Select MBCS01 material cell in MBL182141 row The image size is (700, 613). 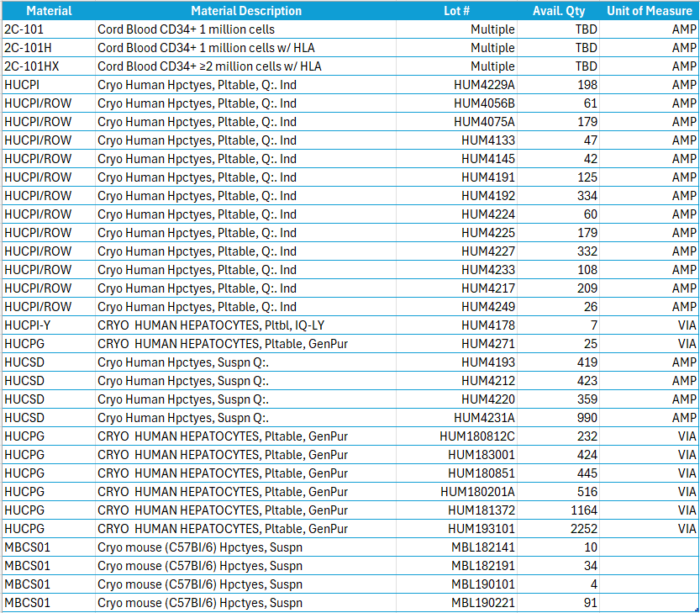click(49, 547)
